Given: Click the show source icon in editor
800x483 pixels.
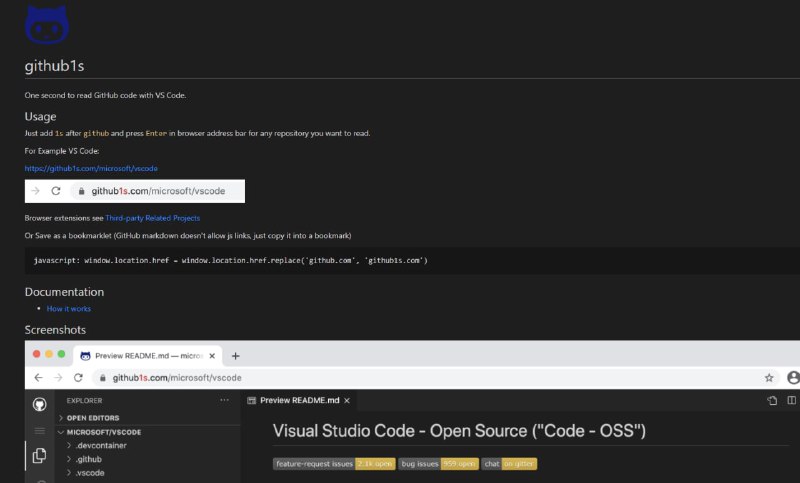Looking at the screenshot, I should 772,400.
